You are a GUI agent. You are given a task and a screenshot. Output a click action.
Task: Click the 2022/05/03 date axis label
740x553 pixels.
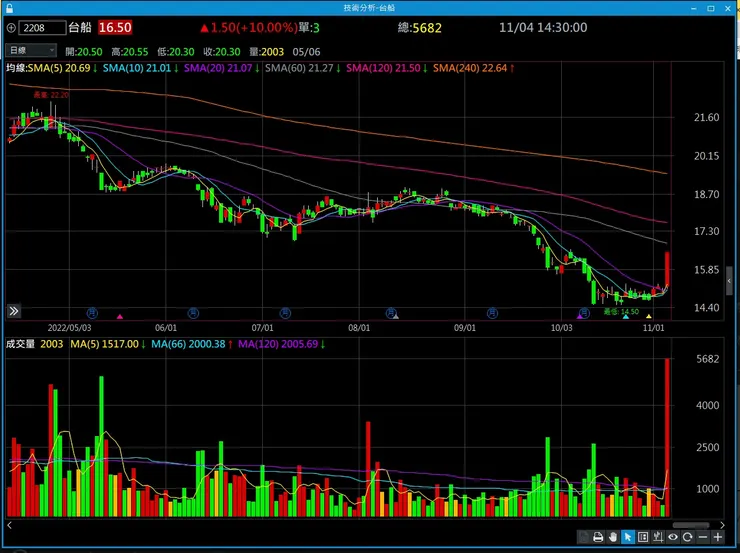69,327
